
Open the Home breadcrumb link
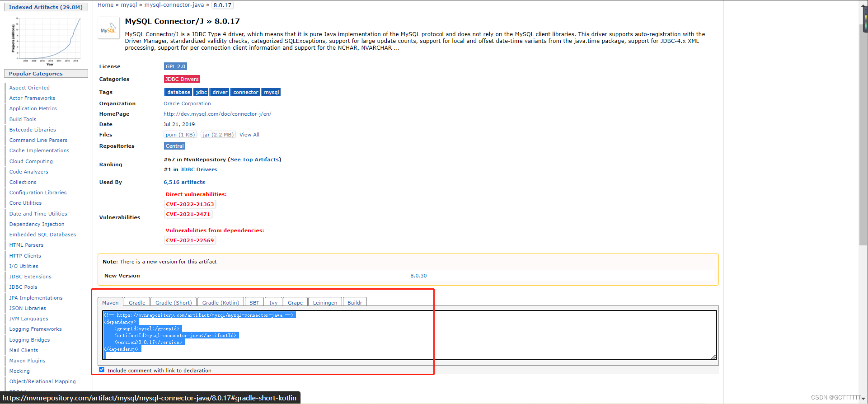(105, 5)
